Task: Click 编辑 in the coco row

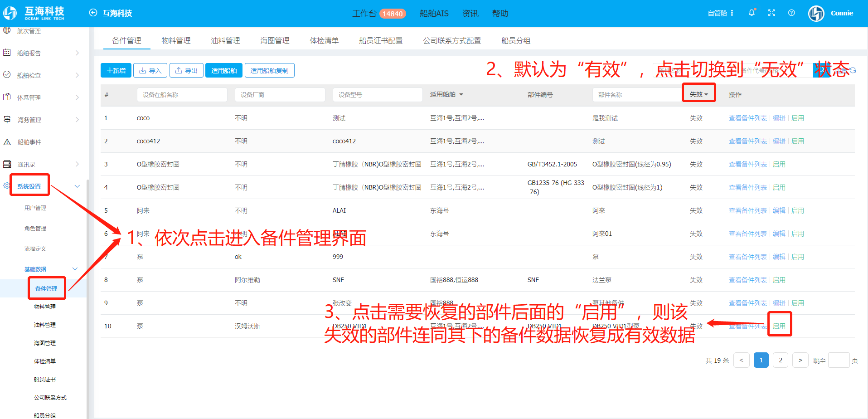Action: [x=779, y=118]
